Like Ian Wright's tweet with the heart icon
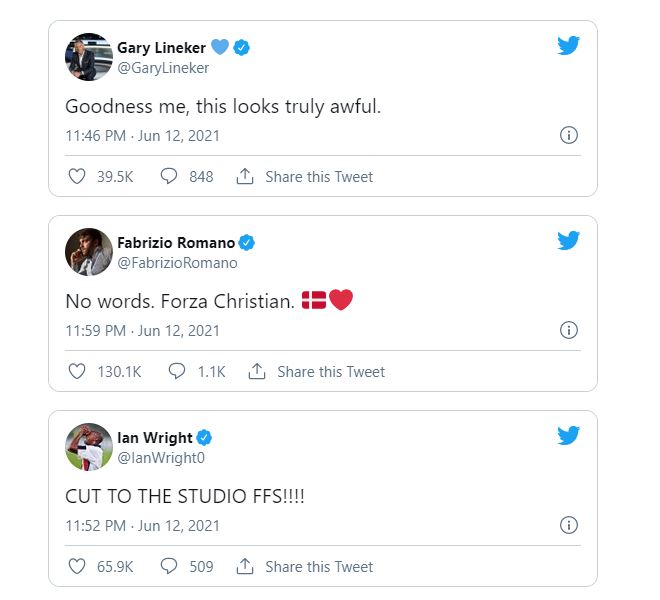The image size is (660, 600). click(x=77, y=567)
